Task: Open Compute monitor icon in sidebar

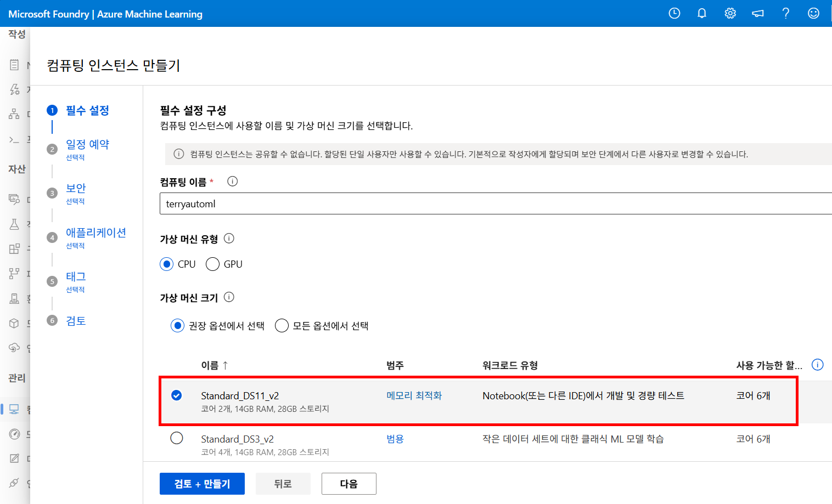Action: [14, 409]
